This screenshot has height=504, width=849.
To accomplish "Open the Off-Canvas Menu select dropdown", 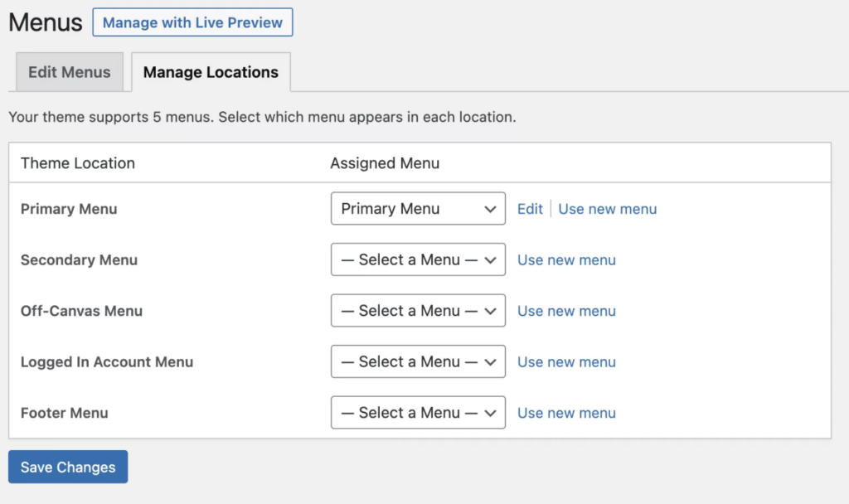I will [418, 311].
